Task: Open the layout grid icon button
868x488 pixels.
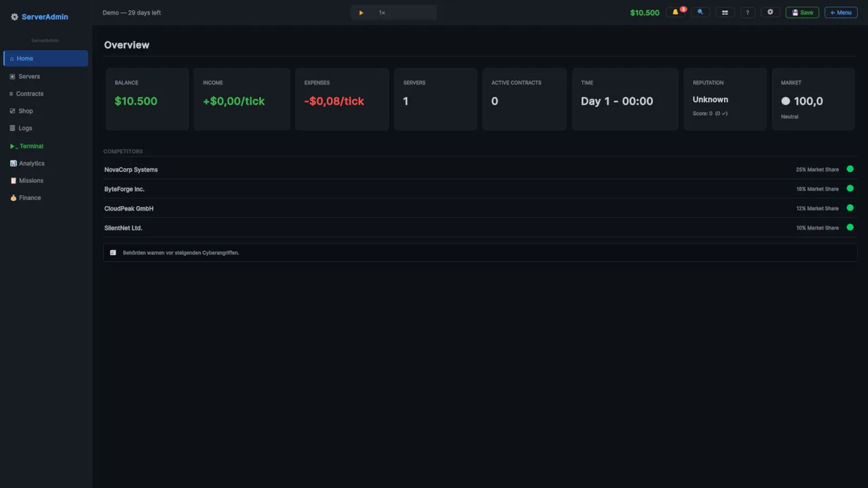Action: pos(725,12)
